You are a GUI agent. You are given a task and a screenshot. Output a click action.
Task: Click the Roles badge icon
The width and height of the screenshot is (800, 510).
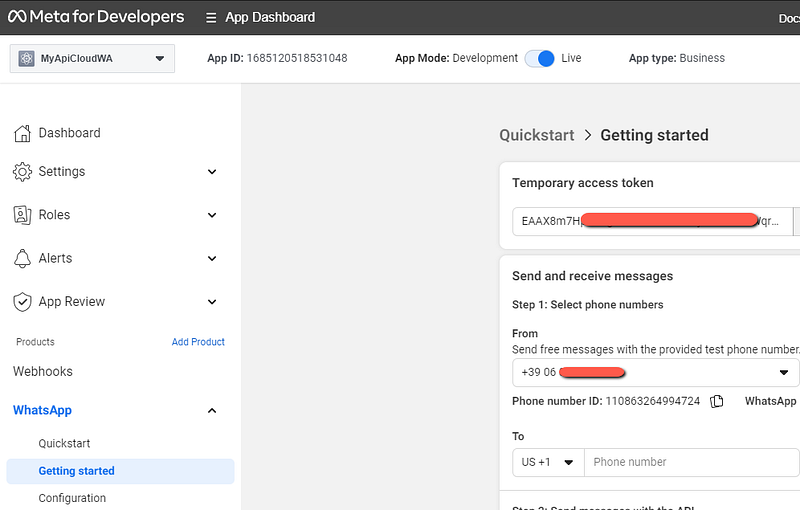22,215
